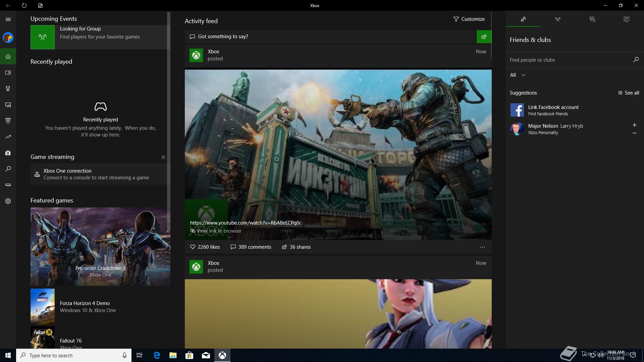
Task: Click first post's Xbox avatar
Action: 196,55
